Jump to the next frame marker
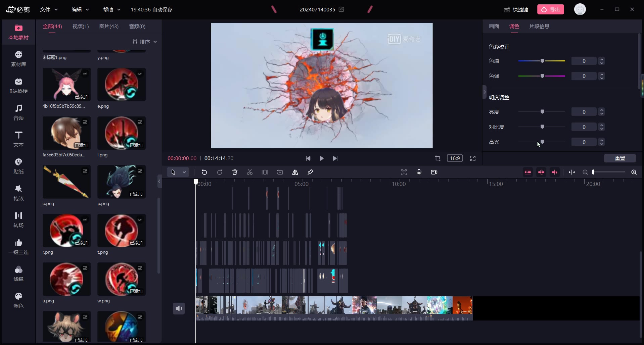Image resolution: width=644 pixels, height=345 pixels. coord(335,158)
